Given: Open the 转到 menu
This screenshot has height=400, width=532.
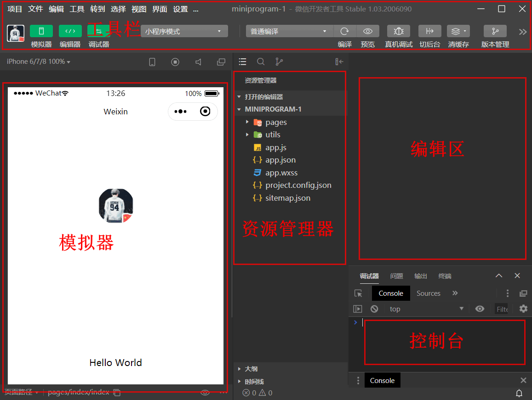Looking at the screenshot, I should point(97,9).
